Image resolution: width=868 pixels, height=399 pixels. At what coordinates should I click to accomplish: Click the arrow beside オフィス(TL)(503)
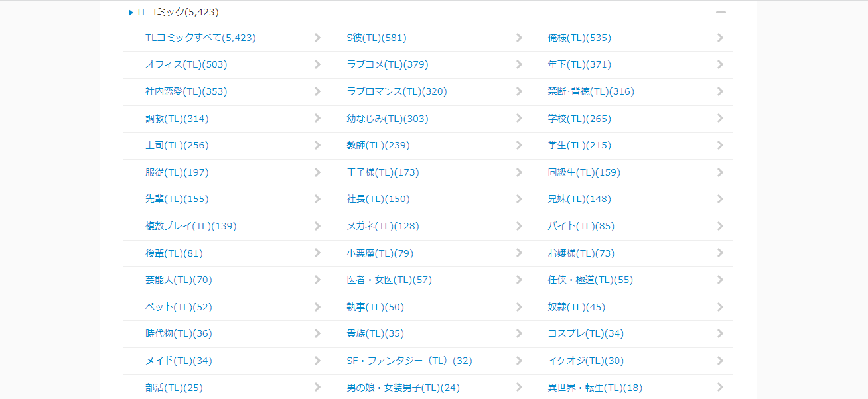click(x=317, y=65)
